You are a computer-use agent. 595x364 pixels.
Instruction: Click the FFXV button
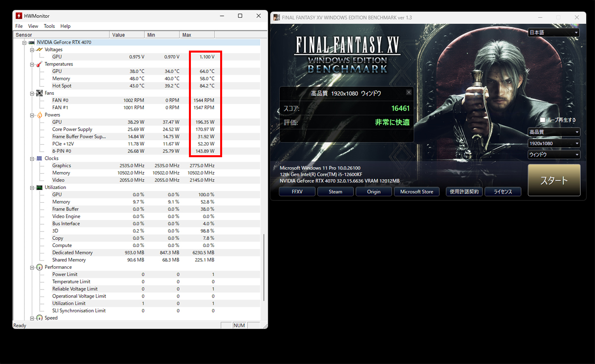point(297,192)
